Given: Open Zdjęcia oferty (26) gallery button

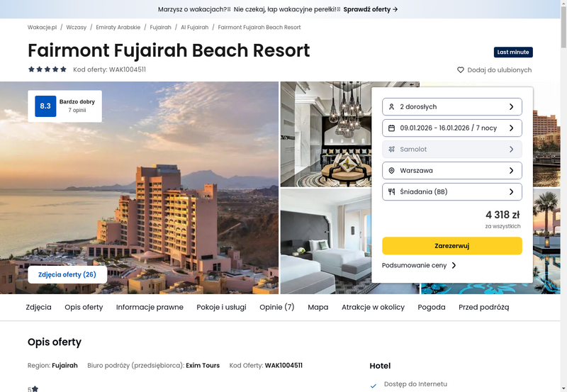Looking at the screenshot, I should click(x=67, y=274).
